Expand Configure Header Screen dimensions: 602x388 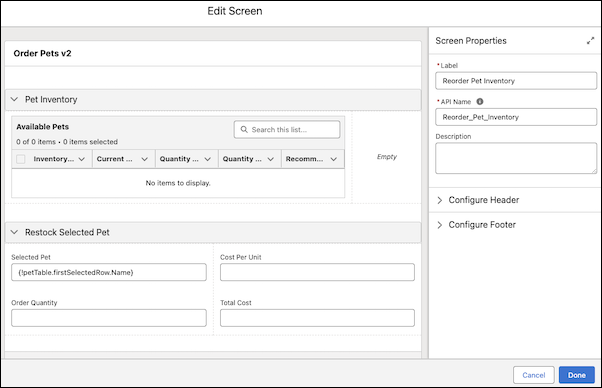[x=440, y=200]
